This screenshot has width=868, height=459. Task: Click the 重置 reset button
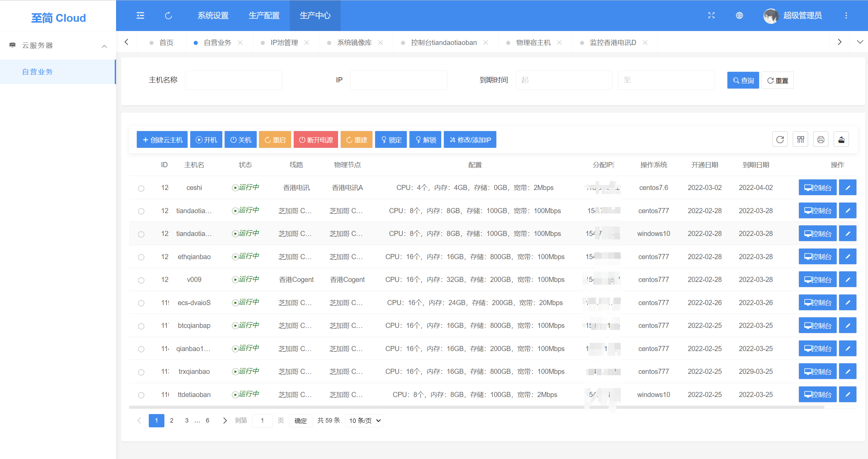tap(778, 80)
